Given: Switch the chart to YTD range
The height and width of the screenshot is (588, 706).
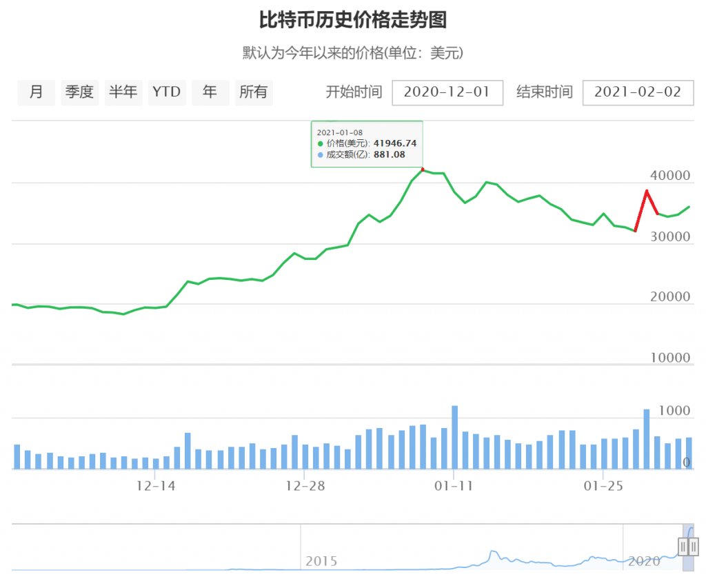Looking at the screenshot, I should tap(166, 92).
